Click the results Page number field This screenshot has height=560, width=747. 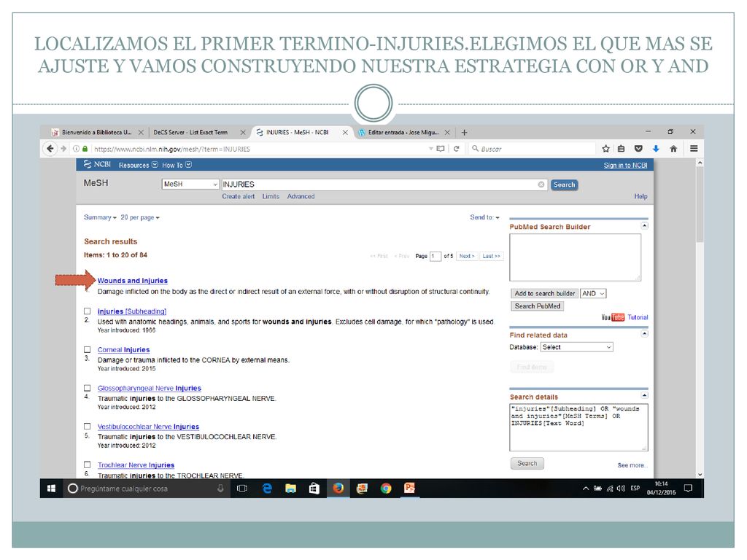(435, 256)
